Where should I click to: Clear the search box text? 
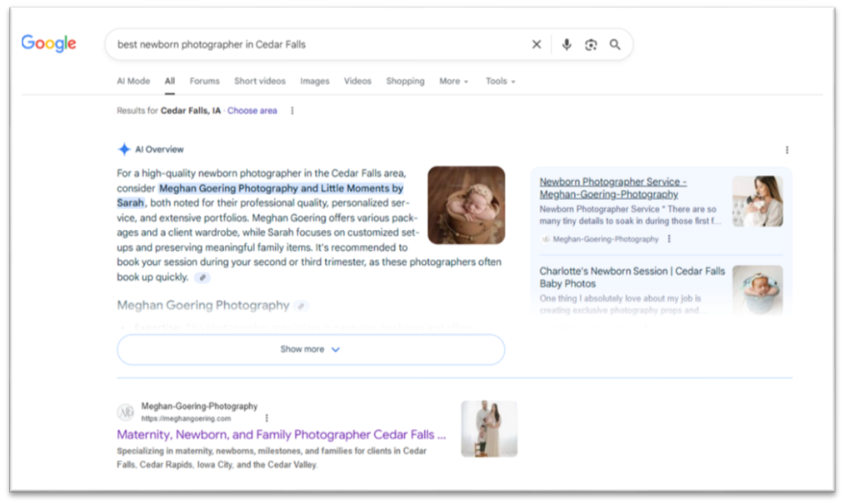click(537, 45)
